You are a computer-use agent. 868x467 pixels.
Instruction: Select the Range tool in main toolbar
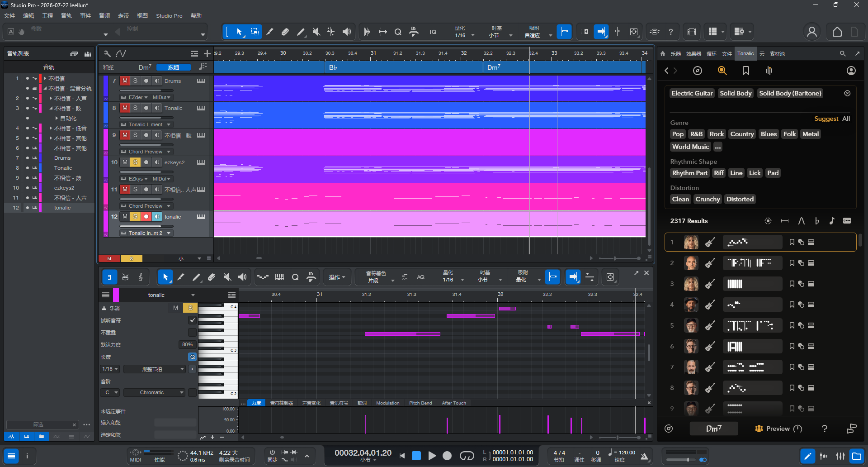(255, 32)
